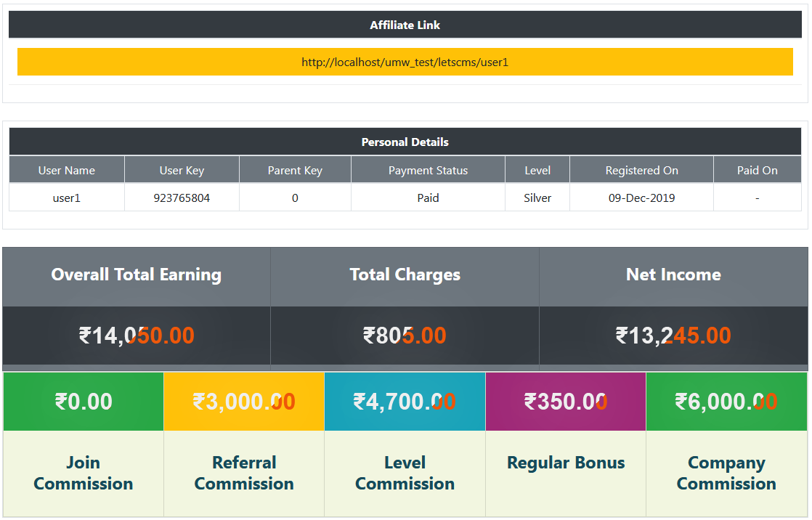Image resolution: width=812 pixels, height=520 pixels.
Task: Open the Company Commission card label
Action: (x=726, y=473)
